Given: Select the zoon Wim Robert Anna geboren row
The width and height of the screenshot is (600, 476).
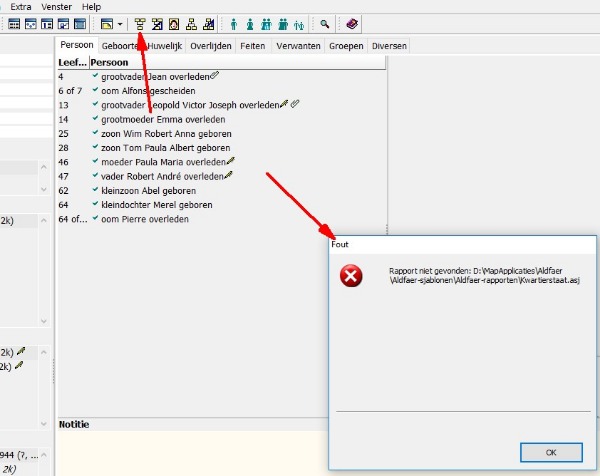Looking at the screenshot, I should click(x=166, y=133).
